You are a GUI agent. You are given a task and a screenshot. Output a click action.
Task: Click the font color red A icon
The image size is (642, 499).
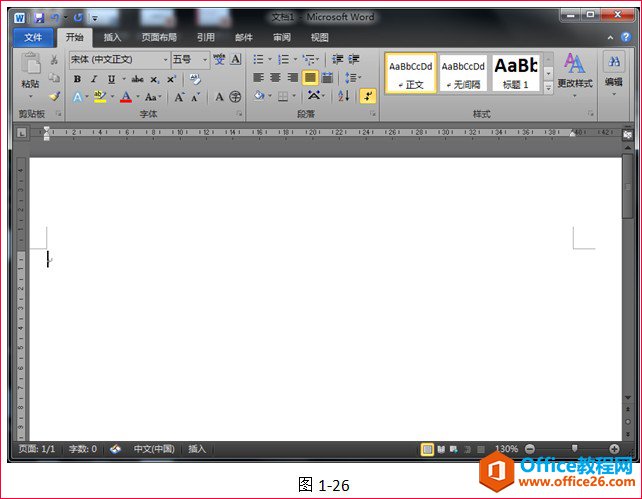click(x=125, y=97)
